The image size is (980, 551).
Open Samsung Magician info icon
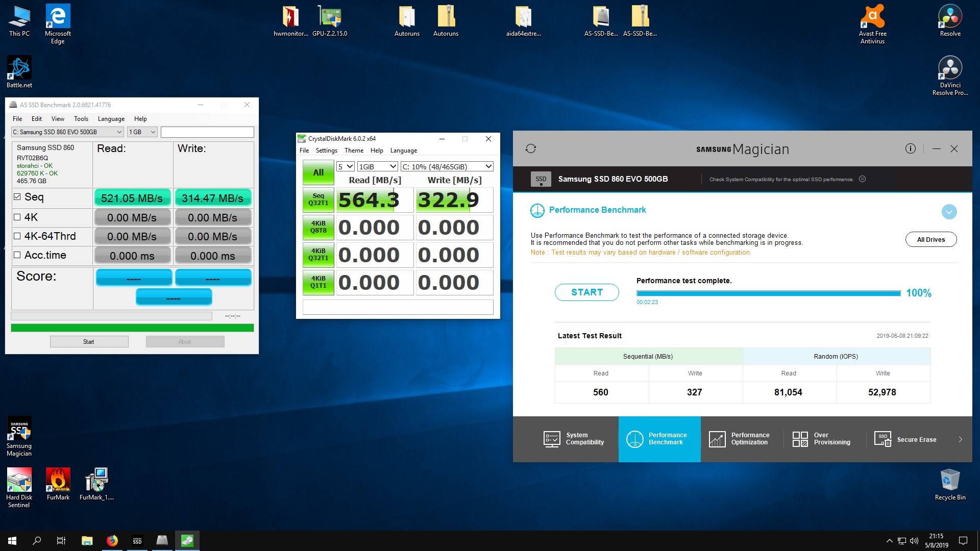click(910, 148)
